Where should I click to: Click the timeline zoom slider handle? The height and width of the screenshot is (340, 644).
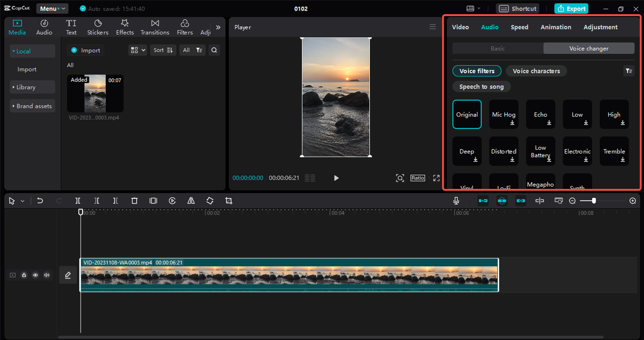point(594,200)
